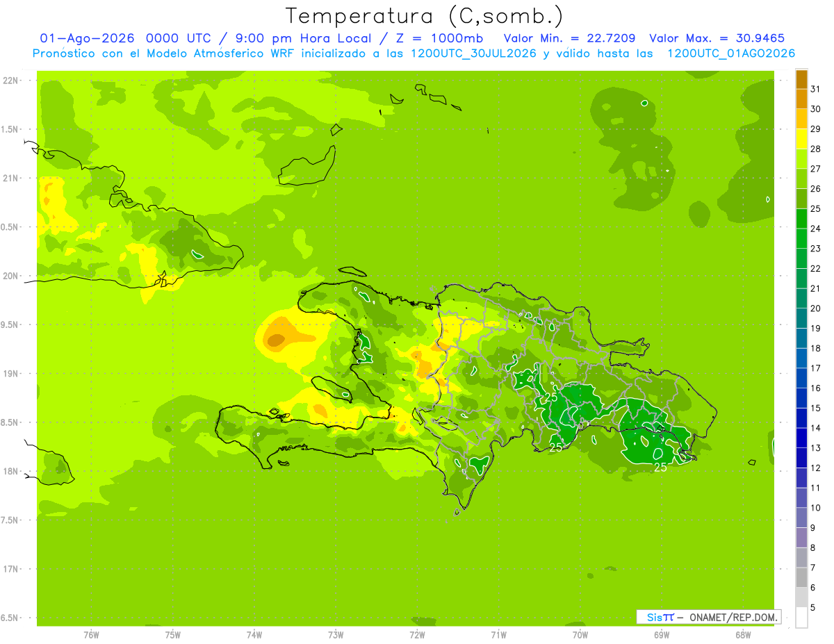Select the date text "01-Ago-2026"
Viewport: 834px width, 644px height.
[x=87, y=38]
